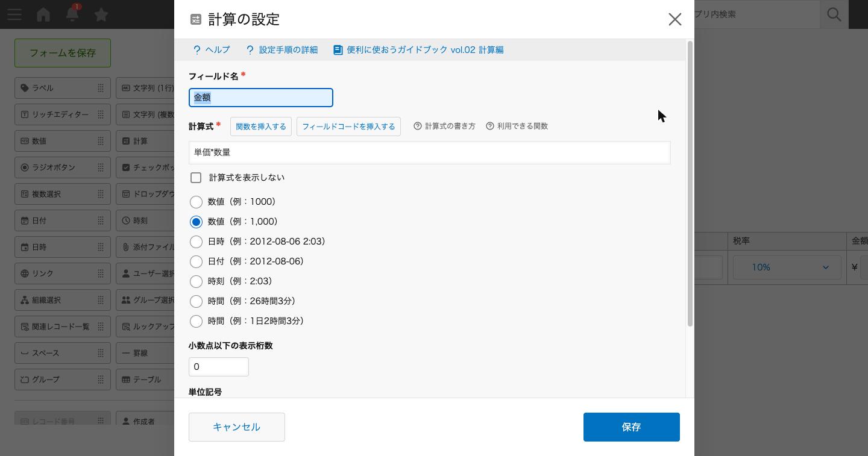
Task: Close the 計算の設定 dialog
Action: pyautogui.click(x=675, y=19)
